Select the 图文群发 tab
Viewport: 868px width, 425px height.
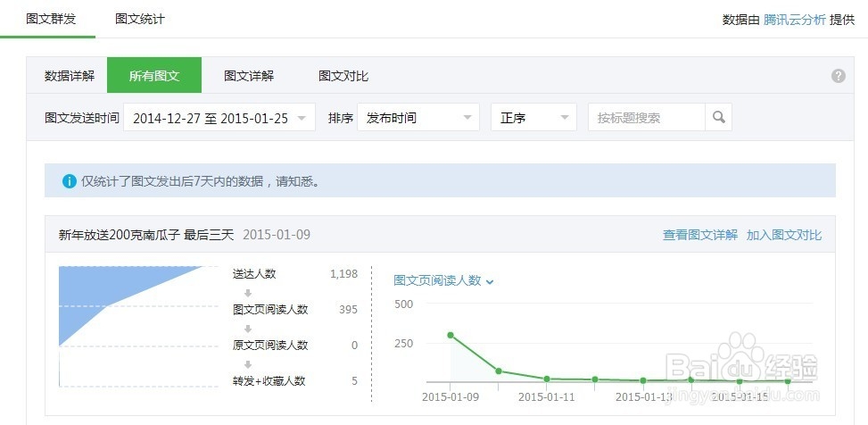[x=51, y=19]
